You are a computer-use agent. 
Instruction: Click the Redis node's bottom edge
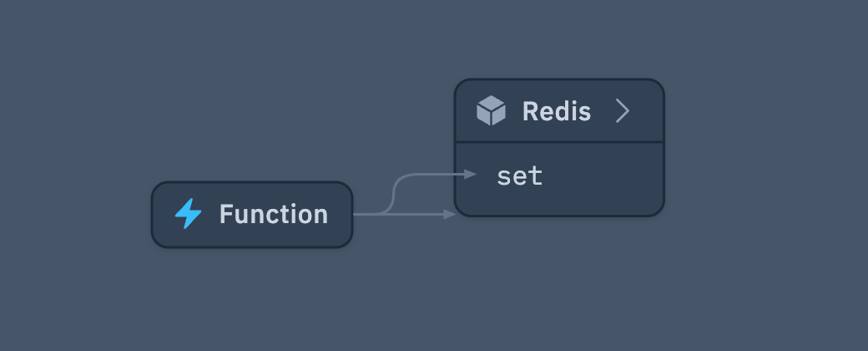click(x=559, y=215)
